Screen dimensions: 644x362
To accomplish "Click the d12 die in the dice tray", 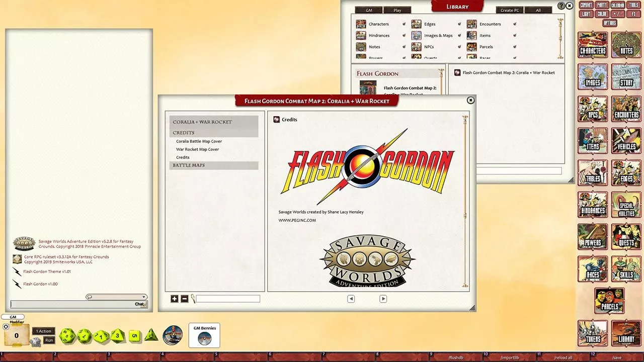I will [x=84, y=335].
